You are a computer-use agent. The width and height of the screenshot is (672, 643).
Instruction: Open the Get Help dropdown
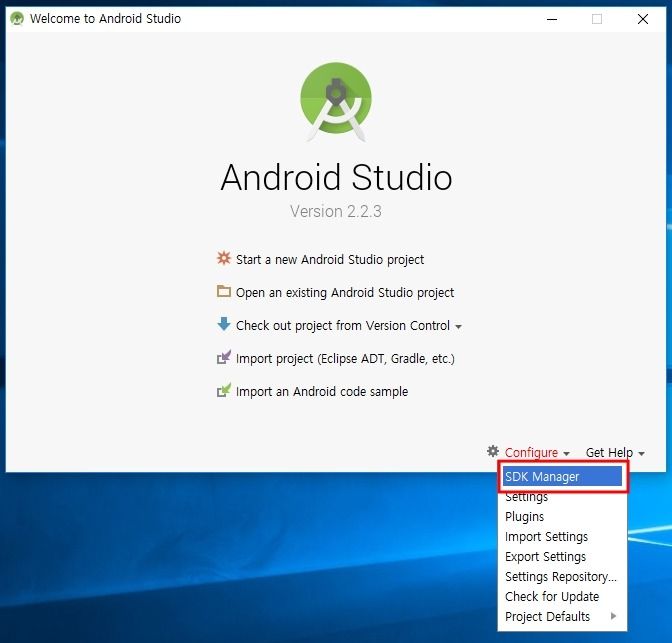coord(615,452)
